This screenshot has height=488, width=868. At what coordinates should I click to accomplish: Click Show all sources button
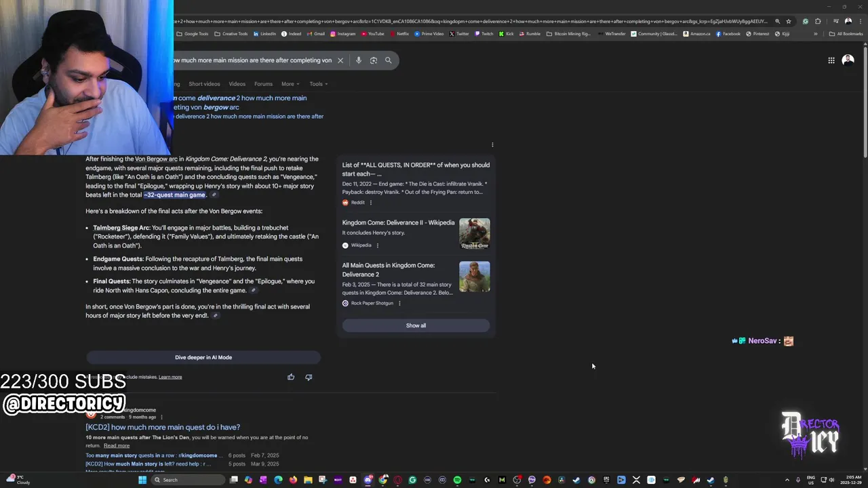click(416, 325)
